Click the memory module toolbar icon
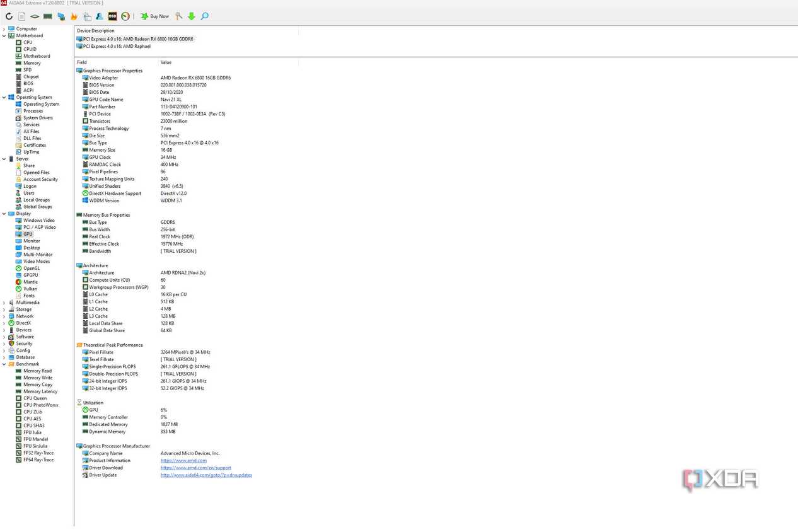Viewport: 798px width, 532px height. 48,16
